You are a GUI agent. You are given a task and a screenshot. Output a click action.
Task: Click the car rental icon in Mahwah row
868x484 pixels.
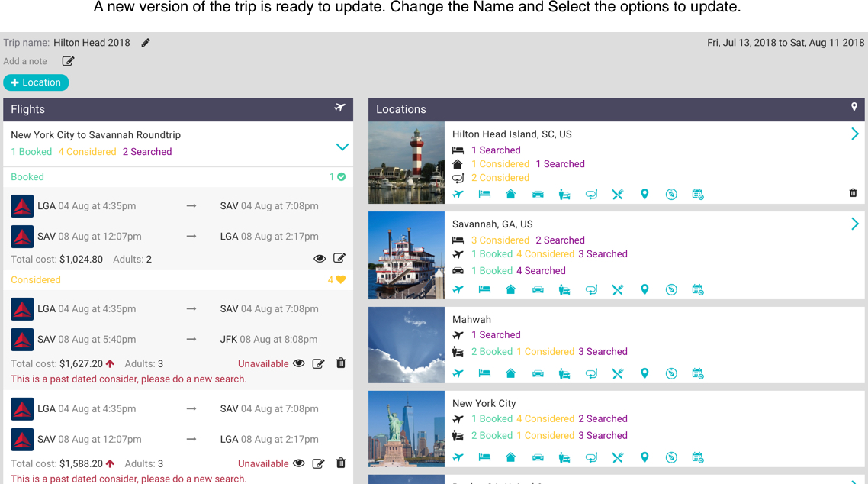click(x=538, y=374)
